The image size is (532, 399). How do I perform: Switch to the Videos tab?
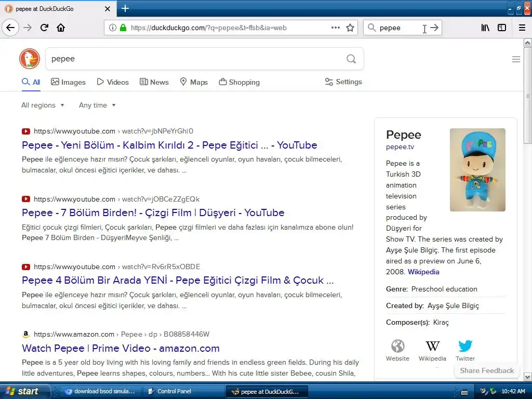pyautogui.click(x=113, y=82)
